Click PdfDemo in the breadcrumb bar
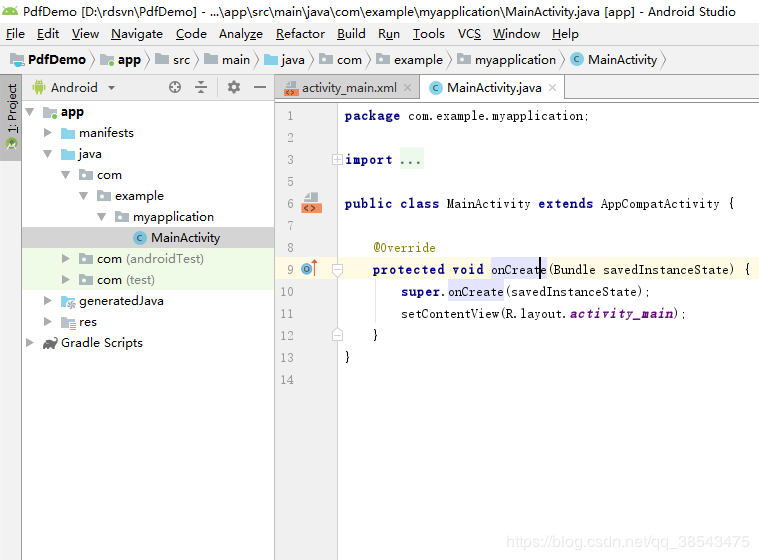Viewport: 759px width, 560px height. pos(48,60)
